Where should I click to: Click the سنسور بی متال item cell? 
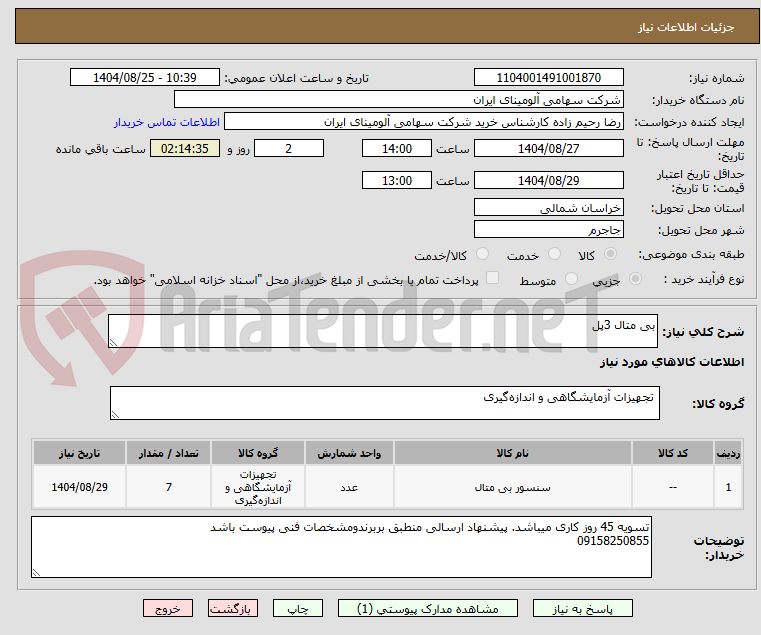(x=513, y=487)
